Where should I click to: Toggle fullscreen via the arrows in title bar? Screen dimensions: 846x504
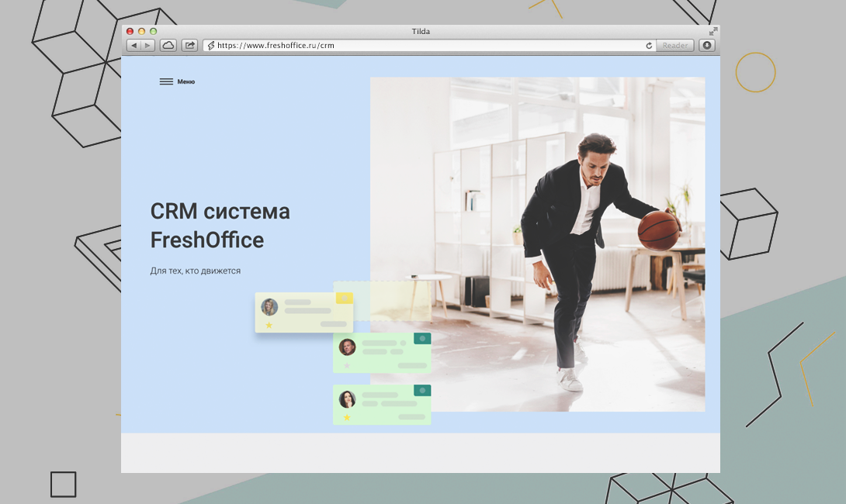coord(713,31)
